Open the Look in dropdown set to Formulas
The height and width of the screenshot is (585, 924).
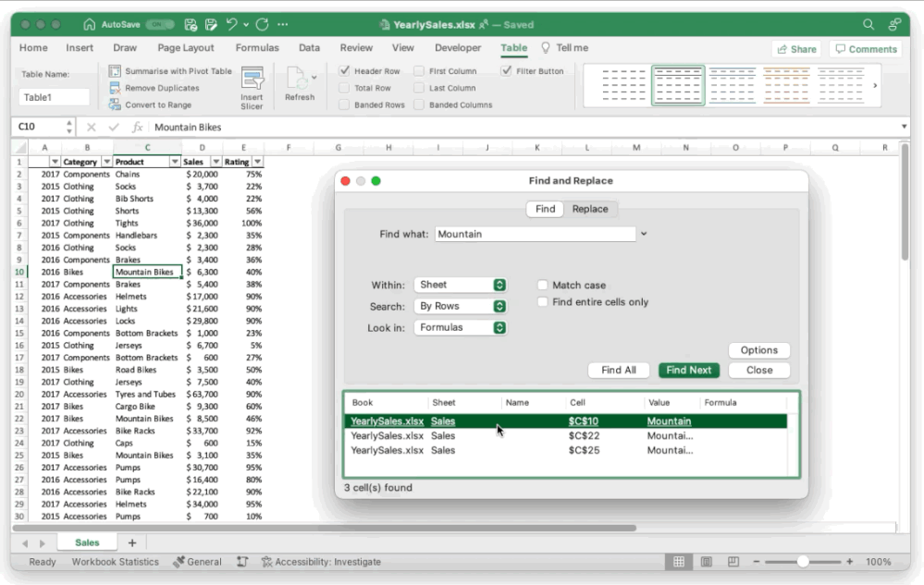(461, 327)
